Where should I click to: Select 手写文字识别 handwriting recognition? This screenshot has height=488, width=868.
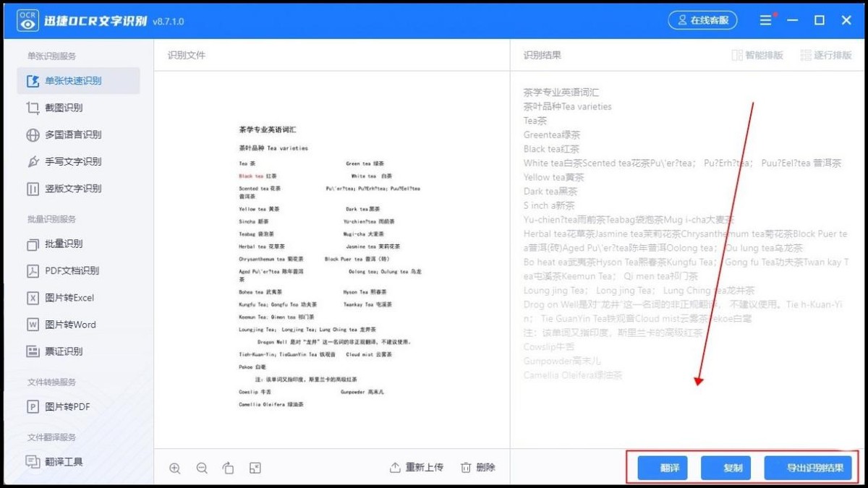(x=72, y=161)
